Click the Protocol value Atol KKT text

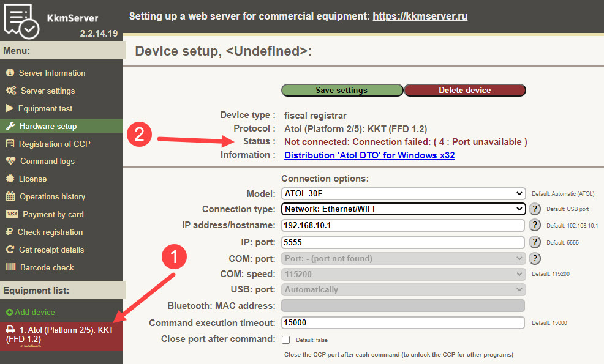click(x=355, y=129)
